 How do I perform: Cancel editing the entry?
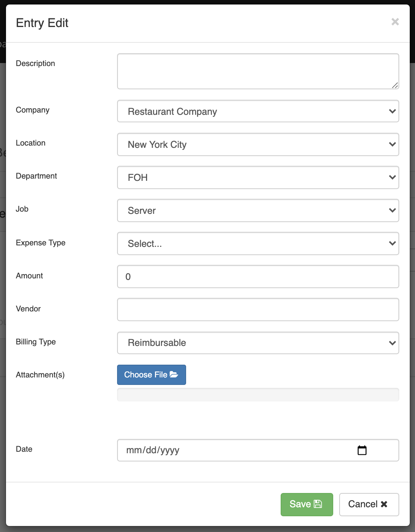(x=368, y=504)
